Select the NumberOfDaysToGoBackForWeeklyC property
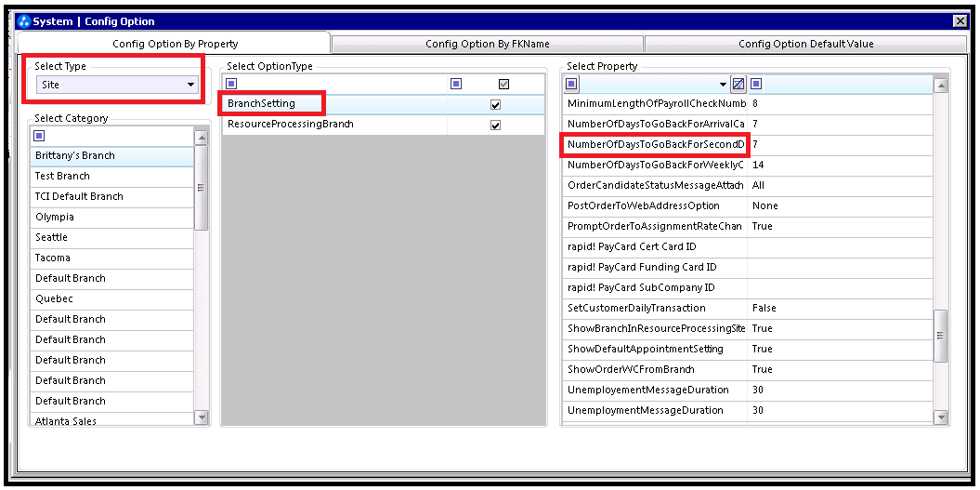 pos(656,166)
